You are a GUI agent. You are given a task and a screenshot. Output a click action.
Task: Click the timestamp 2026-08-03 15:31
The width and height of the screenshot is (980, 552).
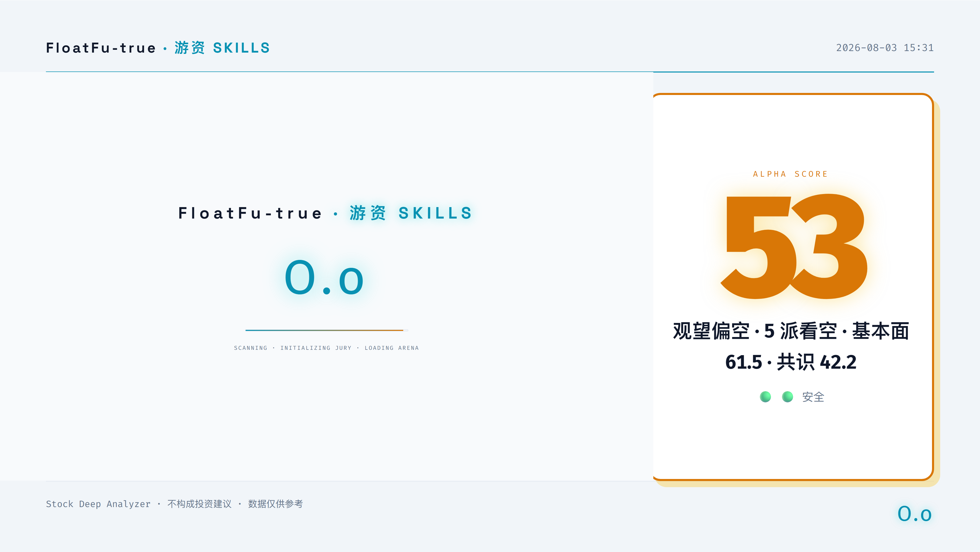885,48
